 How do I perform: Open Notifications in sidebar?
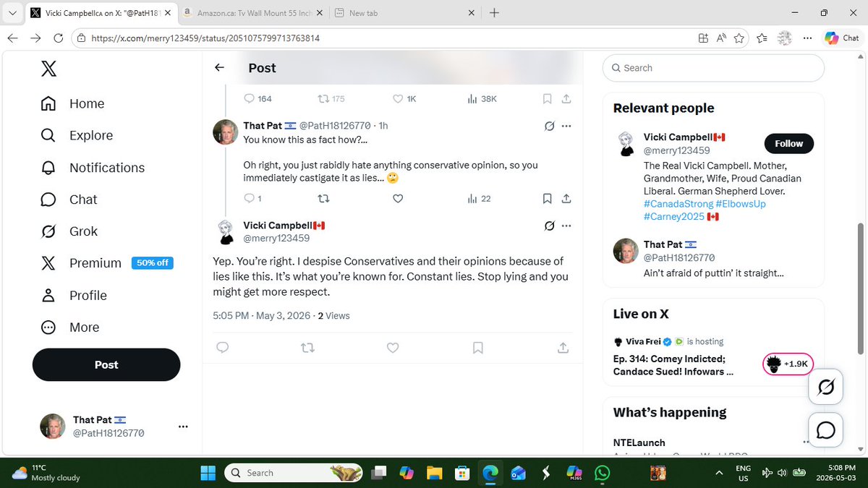(93, 168)
